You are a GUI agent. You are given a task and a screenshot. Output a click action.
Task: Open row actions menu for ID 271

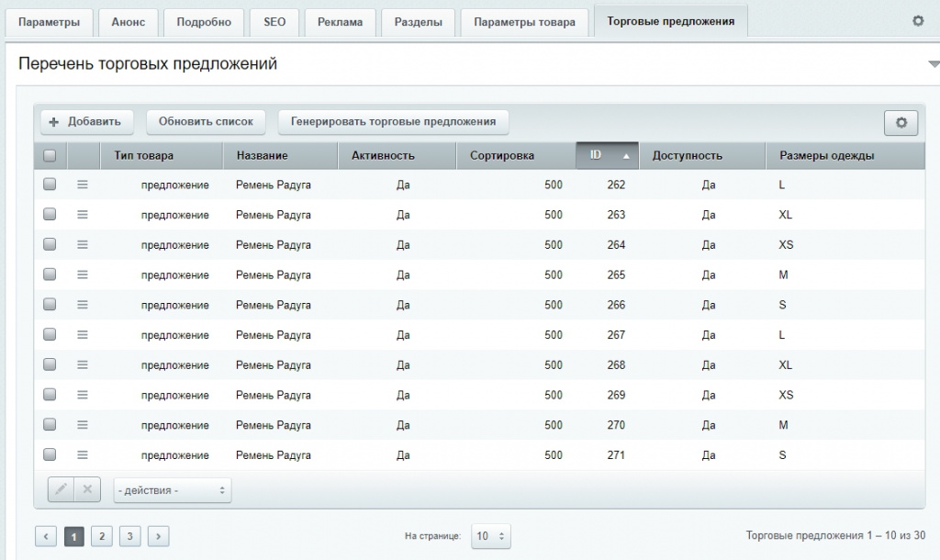(83, 455)
